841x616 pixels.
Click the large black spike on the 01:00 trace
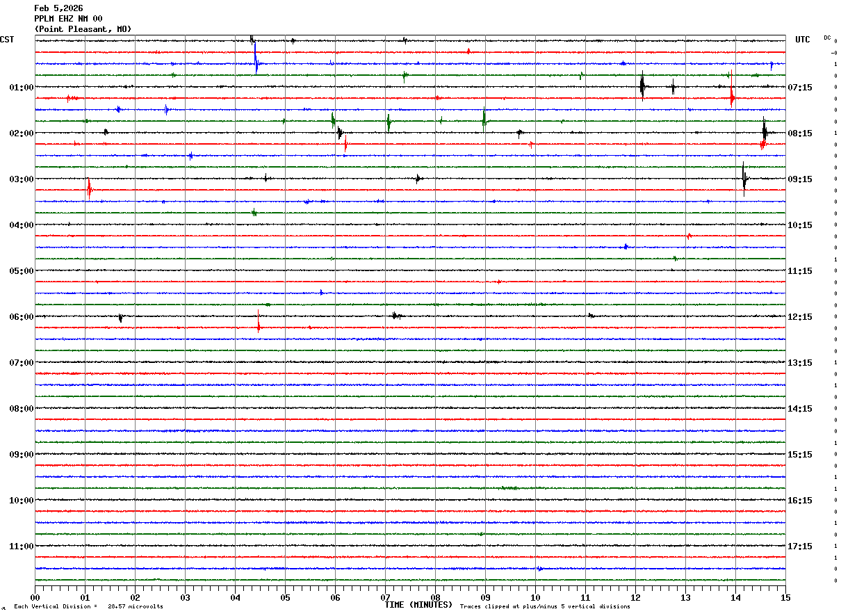pos(642,87)
